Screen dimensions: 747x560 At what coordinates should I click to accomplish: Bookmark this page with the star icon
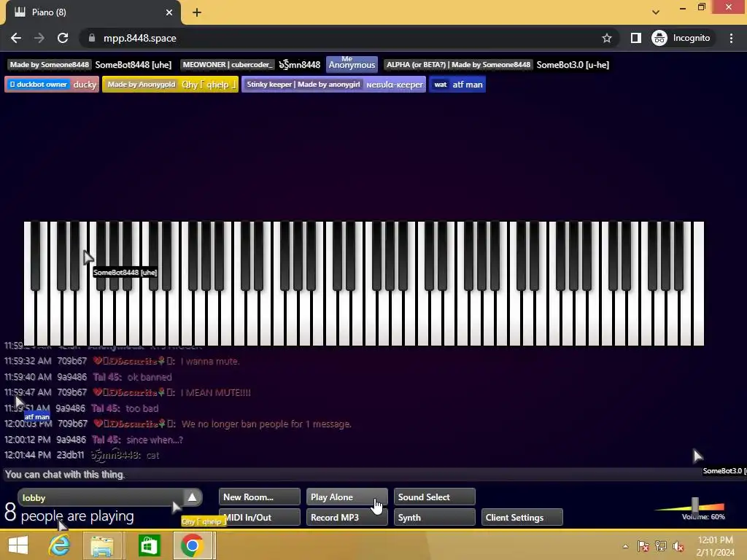[606, 38]
